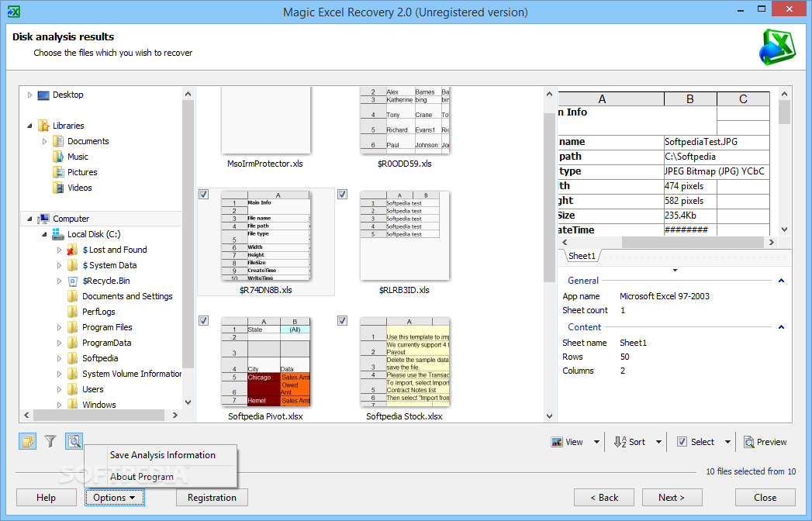Image resolution: width=812 pixels, height=521 pixels.
Task: Click the app icon in title bar
Action: (x=14, y=12)
